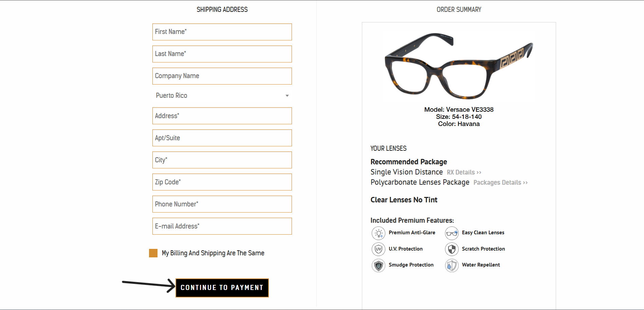The height and width of the screenshot is (310, 644).
Task: Click the Zip Code input
Action: click(222, 182)
